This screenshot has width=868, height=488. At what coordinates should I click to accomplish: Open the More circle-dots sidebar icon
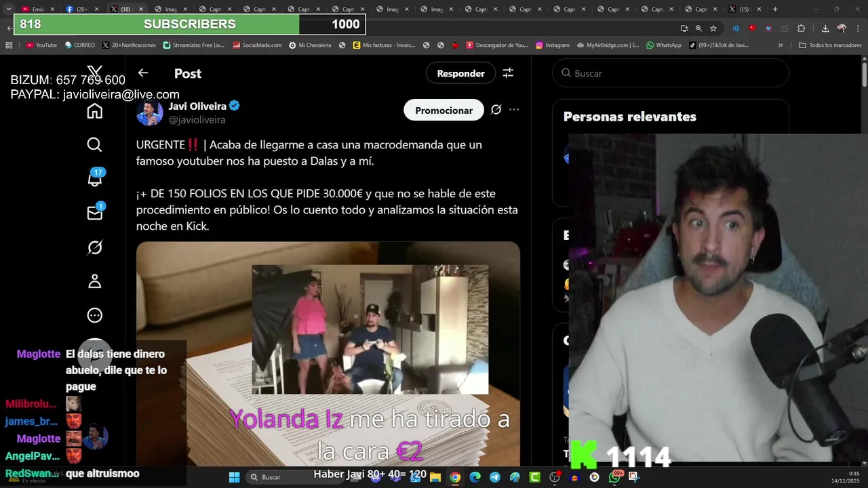point(95,315)
